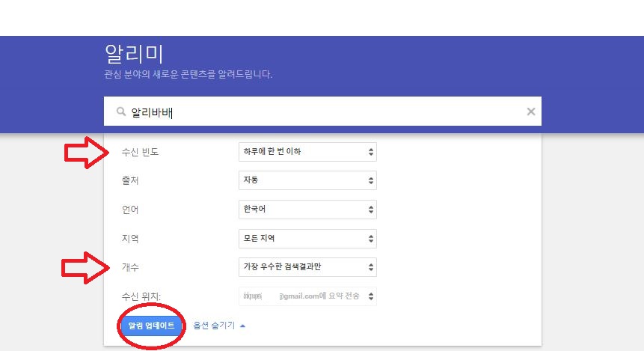Click the search magnifier icon
Viewport: 644px width, 351px height.
click(x=120, y=111)
